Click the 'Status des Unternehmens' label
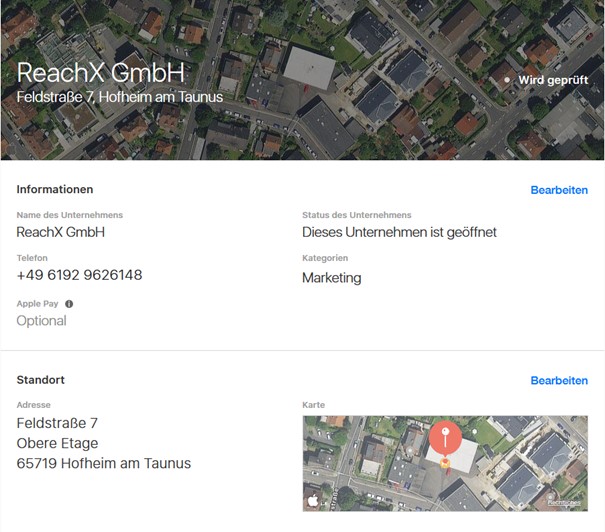605x532 pixels. tap(357, 215)
